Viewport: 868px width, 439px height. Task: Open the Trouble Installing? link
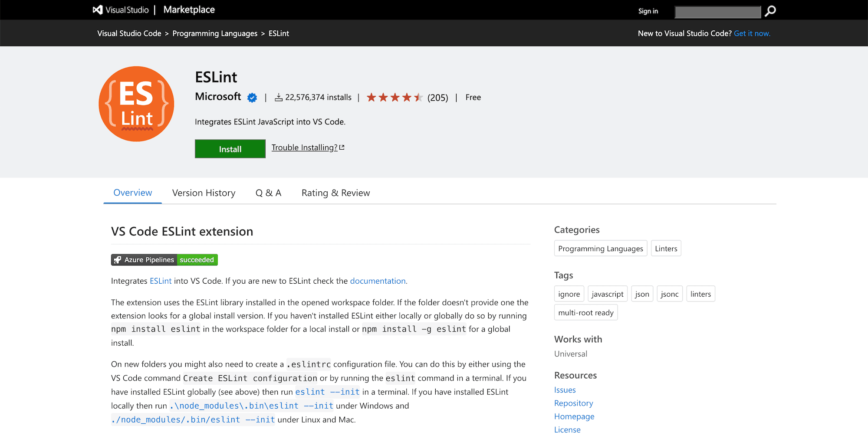pyautogui.click(x=305, y=147)
